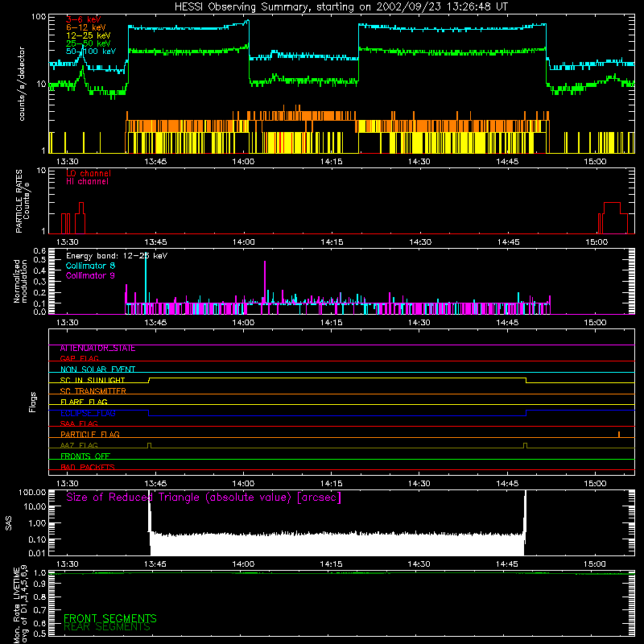
Task: Click the AAZ_FLAG pulse near 14:48
Action: 525,446
